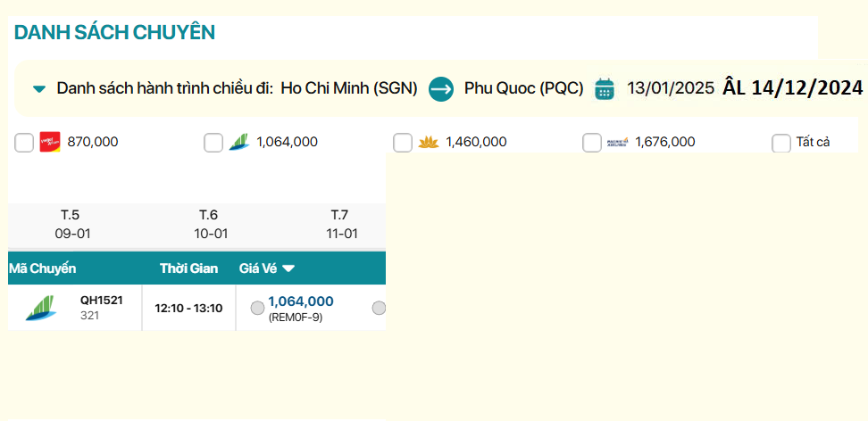The image size is (868, 421).
Task: Click the departure date 13/01/2025 field
Action: point(670,88)
